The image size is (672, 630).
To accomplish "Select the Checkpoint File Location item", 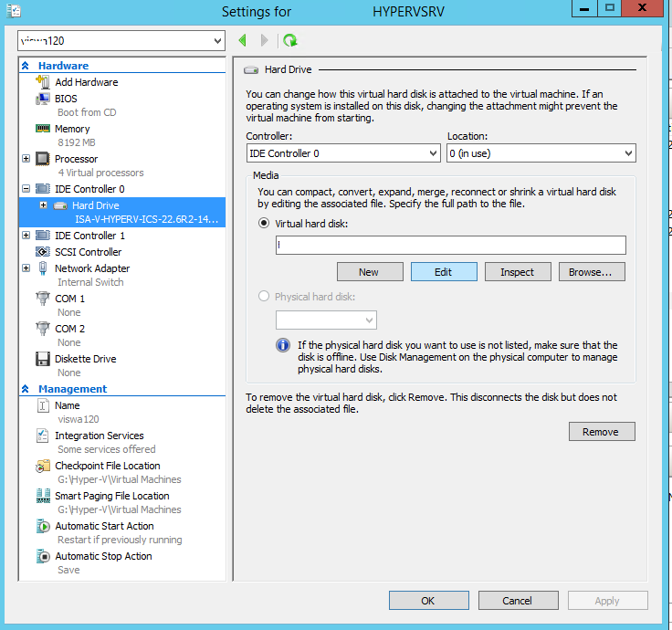I will point(108,466).
